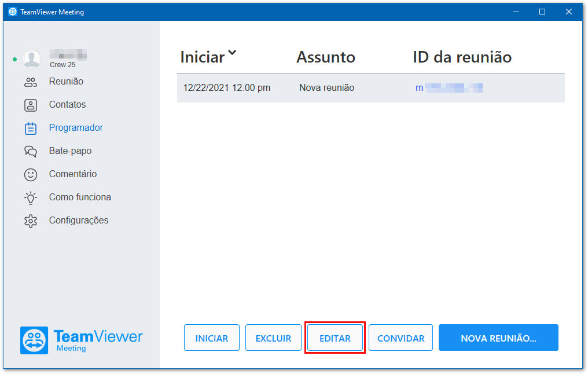Invite participants with CONVIDAR button

coord(400,338)
